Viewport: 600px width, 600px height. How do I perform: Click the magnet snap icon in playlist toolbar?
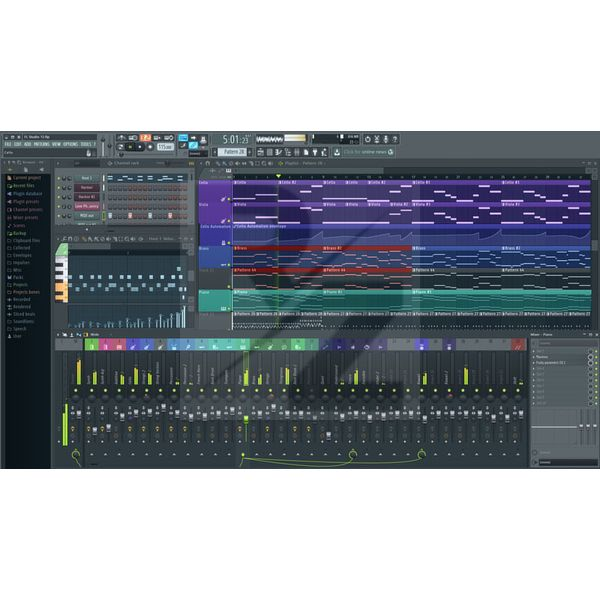(207, 163)
